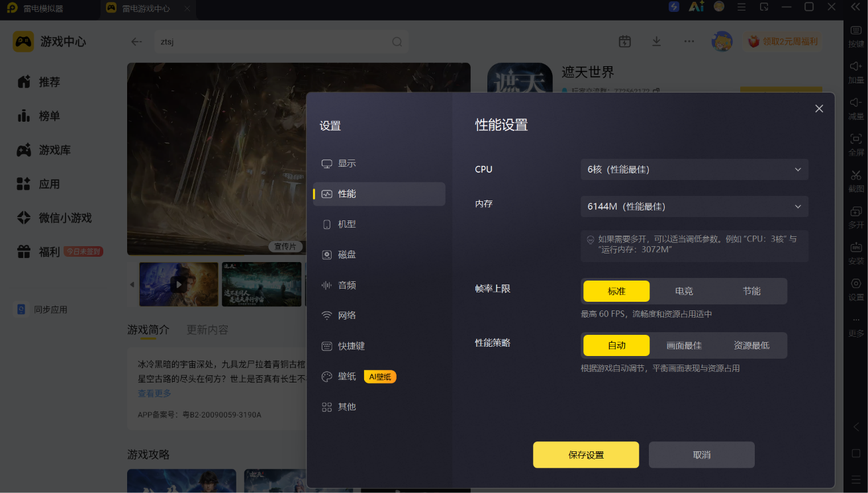Click the blue lightning accelerator icon in title bar
This screenshot has height=493, width=868.
(674, 7)
